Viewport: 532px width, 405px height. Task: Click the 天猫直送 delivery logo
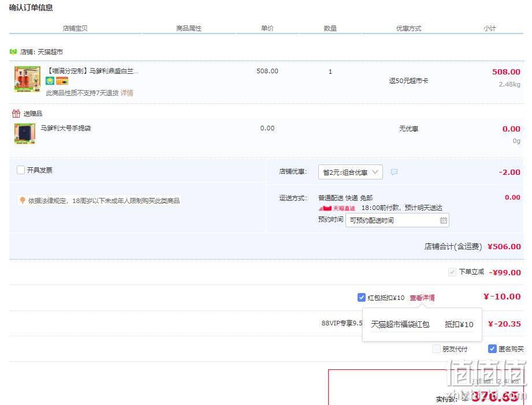[337, 208]
